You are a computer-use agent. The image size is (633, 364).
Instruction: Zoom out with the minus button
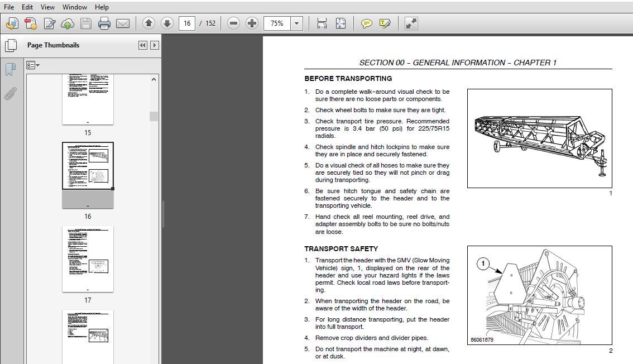click(233, 23)
